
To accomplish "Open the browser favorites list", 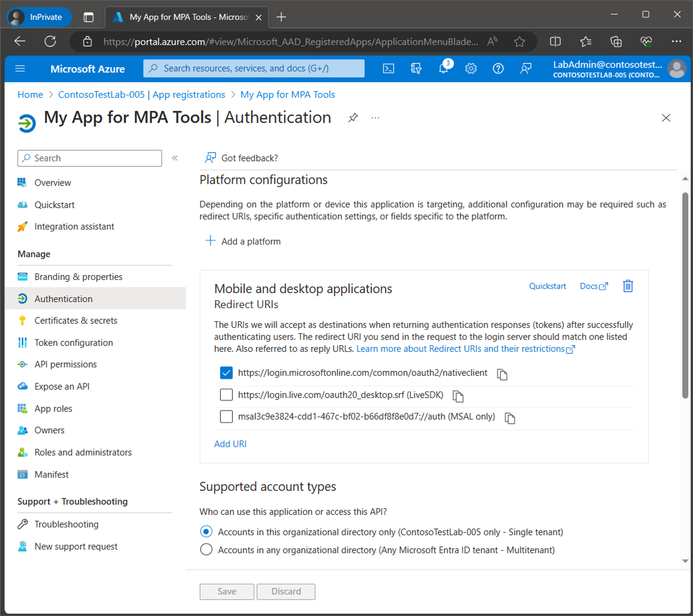I will [x=585, y=42].
